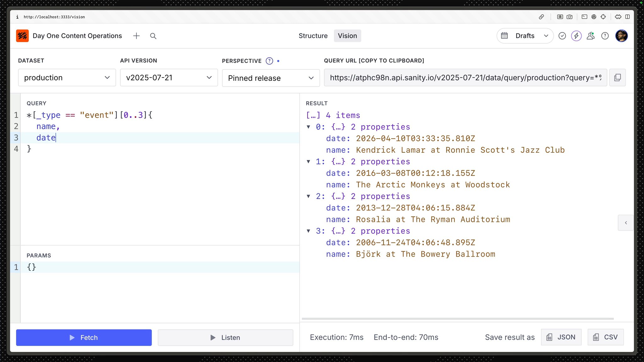Show present users icon
Image resolution: width=644 pixels, height=362 pixels.
591,36
